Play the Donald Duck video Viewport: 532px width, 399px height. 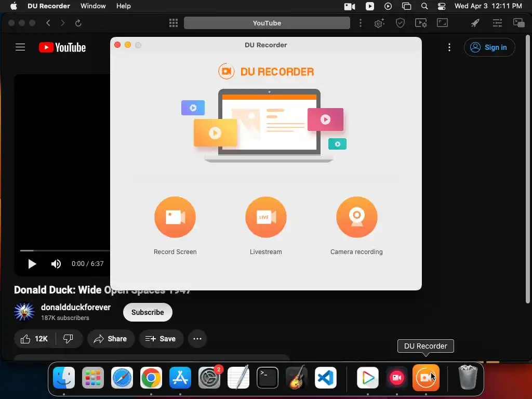32,264
